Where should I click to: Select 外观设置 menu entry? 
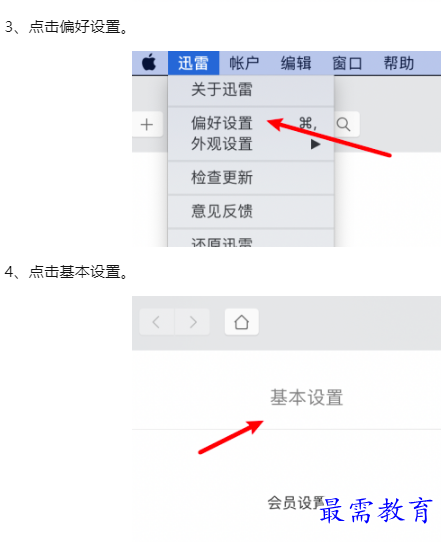coord(251,144)
